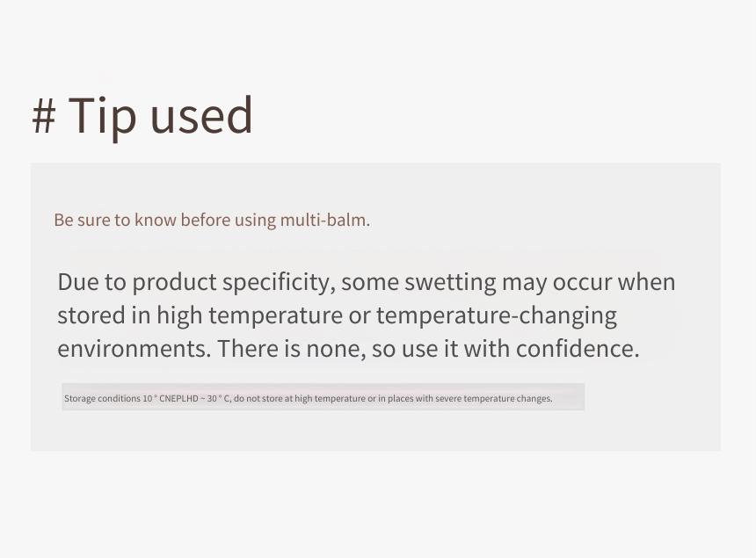Click the word 'multi-balm' in the subtitle

click(323, 220)
